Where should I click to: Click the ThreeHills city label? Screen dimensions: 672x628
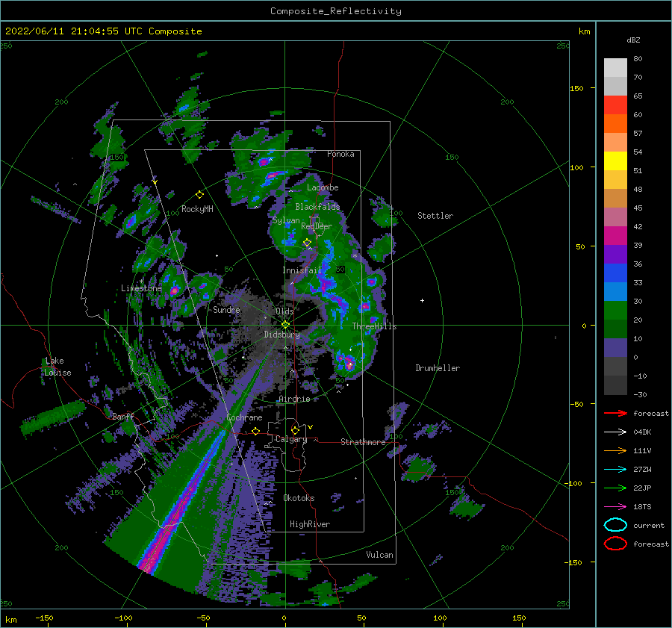click(374, 326)
